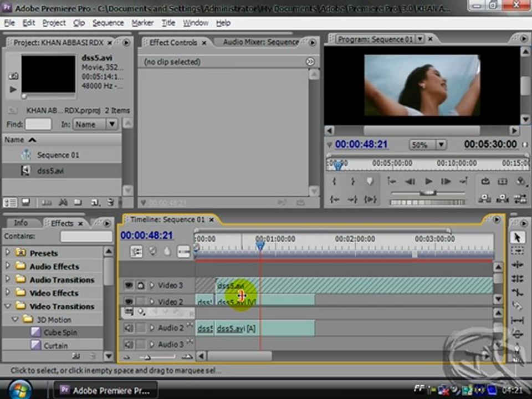Image resolution: width=532 pixels, height=399 pixels.
Task: Switch to the Info tab
Action: tap(21, 223)
